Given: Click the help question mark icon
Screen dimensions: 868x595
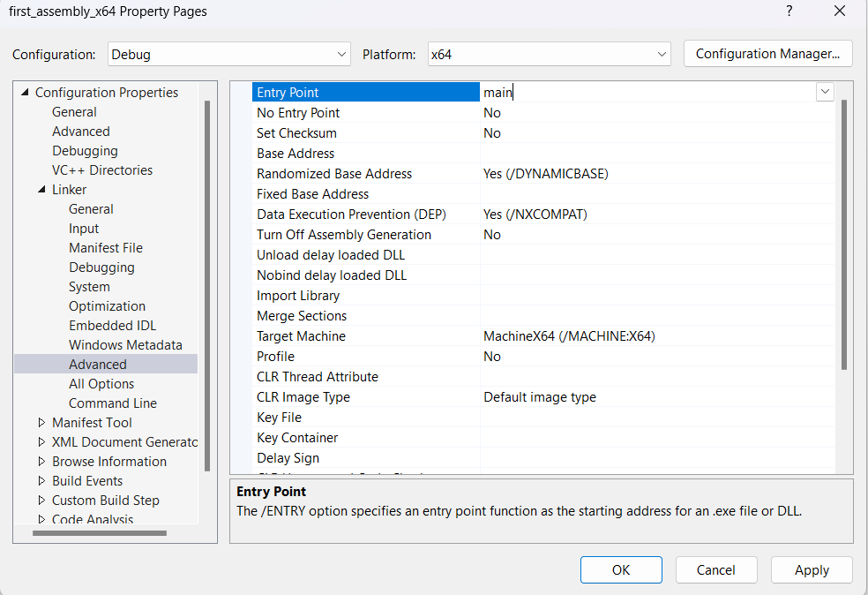Looking at the screenshot, I should click(x=789, y=11).
